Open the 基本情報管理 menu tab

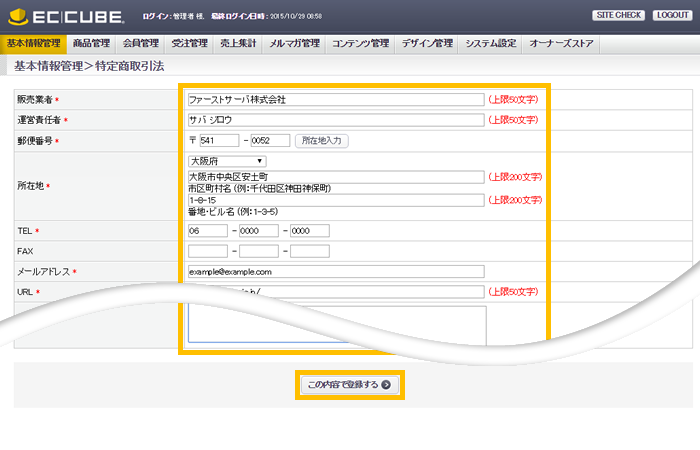[x=33, y=44]
